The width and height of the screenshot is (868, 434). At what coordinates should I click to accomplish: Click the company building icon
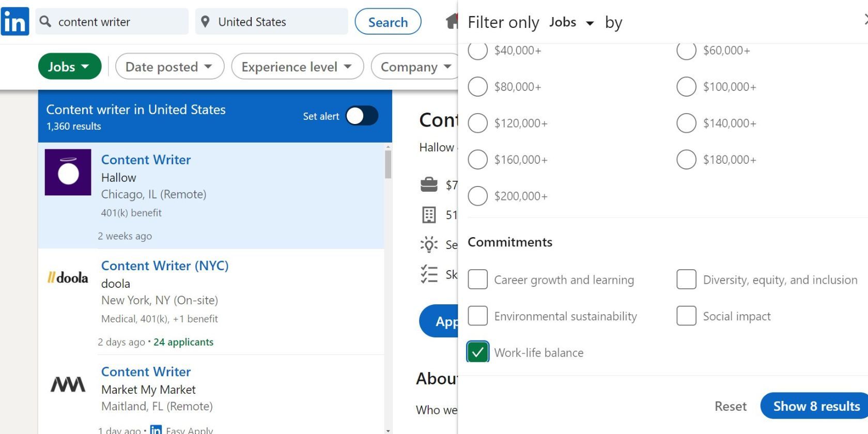click(429, 214)
